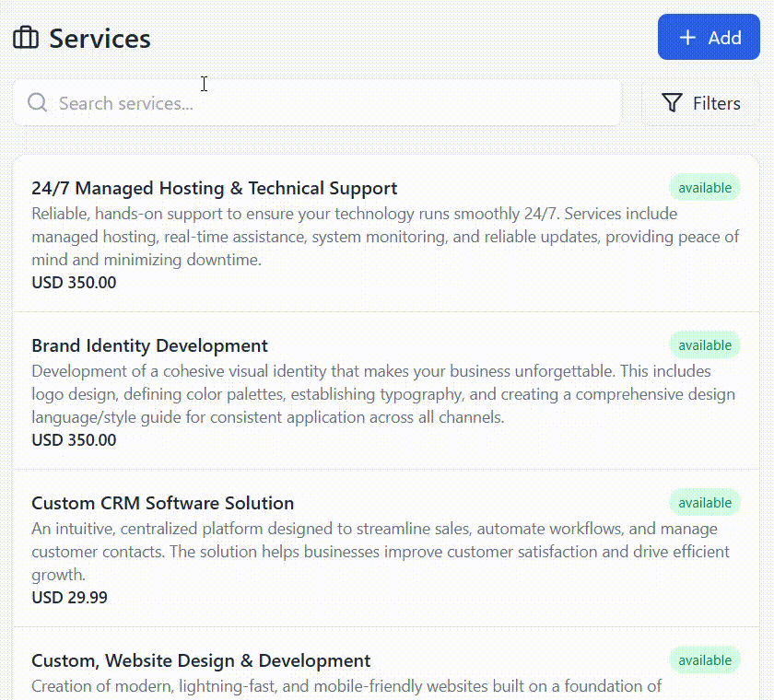Screen dimensions: 774x700
Task: Click the funnel icon on Filters button
Action: tap(674, 102)
